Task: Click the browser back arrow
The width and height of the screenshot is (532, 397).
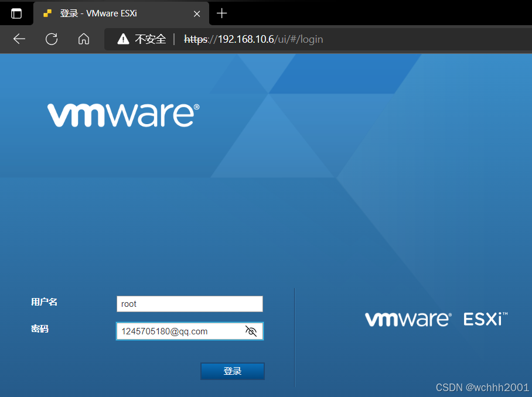Action: tap(19, 39)
